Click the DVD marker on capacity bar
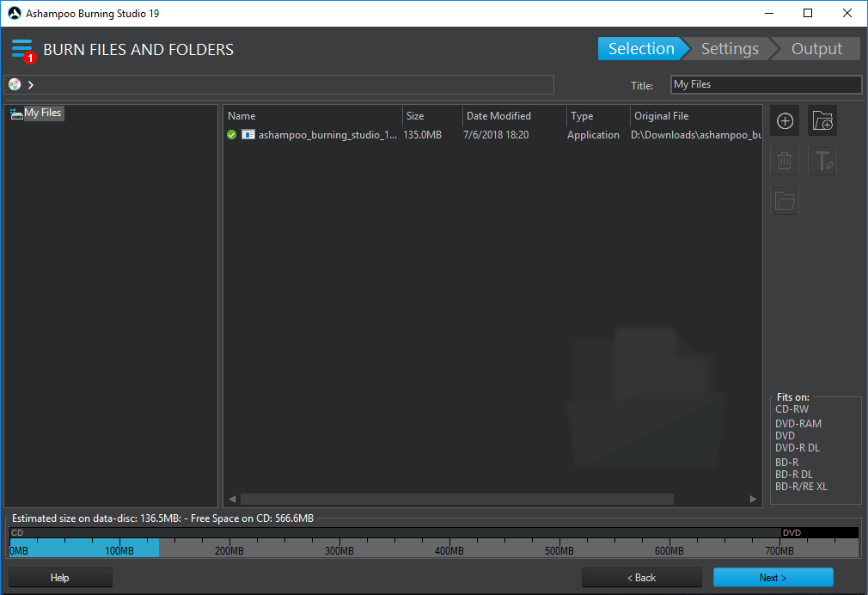 pos(792,532)
